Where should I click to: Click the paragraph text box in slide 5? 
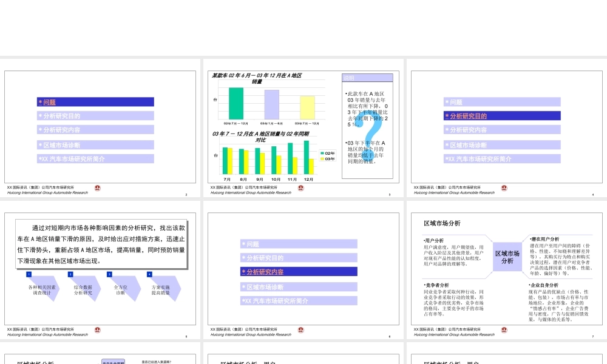(101, 244)
